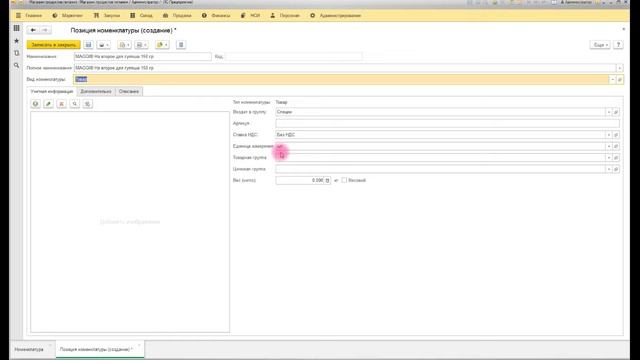Open the Главное menu section
Screen dimensions: 640x360
pos(29,16)
